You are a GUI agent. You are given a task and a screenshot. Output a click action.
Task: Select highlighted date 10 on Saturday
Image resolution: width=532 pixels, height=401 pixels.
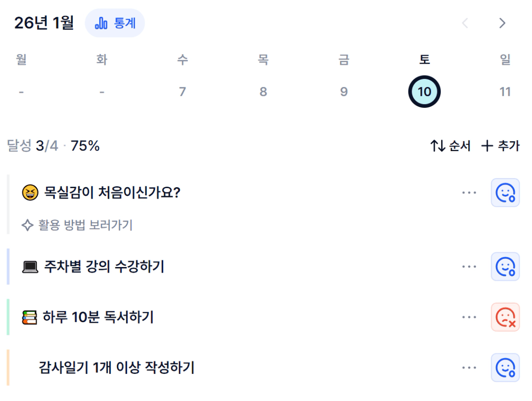tap(424, 92)
